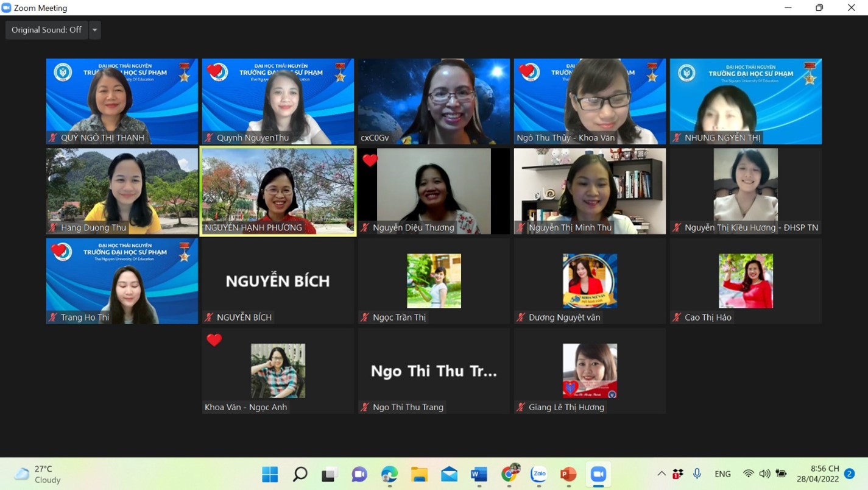Toggle Original Sound: Off button

click(47, 30)
